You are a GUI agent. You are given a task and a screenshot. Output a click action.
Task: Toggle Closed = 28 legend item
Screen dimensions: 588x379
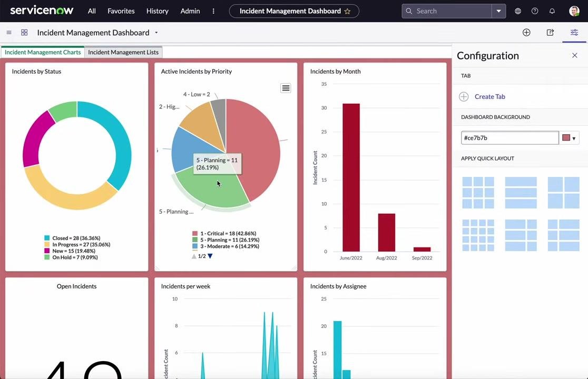[x=72, y=238]
